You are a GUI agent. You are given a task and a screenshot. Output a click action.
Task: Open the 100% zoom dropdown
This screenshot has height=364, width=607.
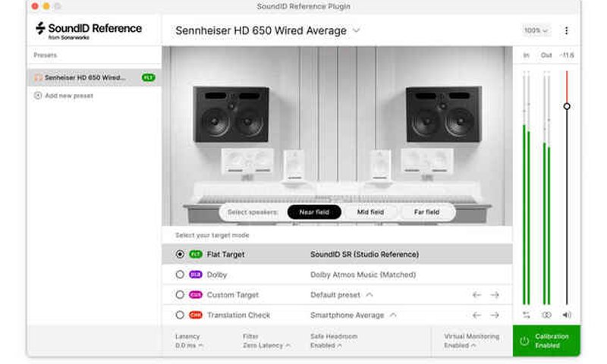pos(536,31)
